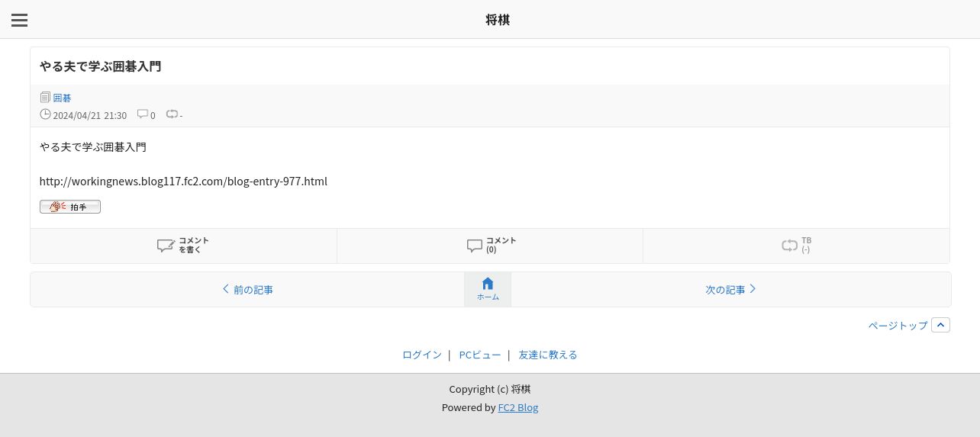This screenshot has width=980, height=437.
Task: Click the clapping hands 拍手 button
Action: pos(70,207)
